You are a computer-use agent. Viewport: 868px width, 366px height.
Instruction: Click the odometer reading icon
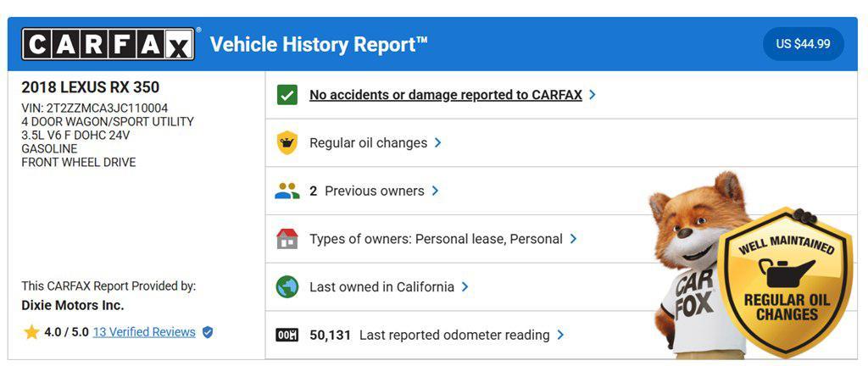click(x=287, y=335)
